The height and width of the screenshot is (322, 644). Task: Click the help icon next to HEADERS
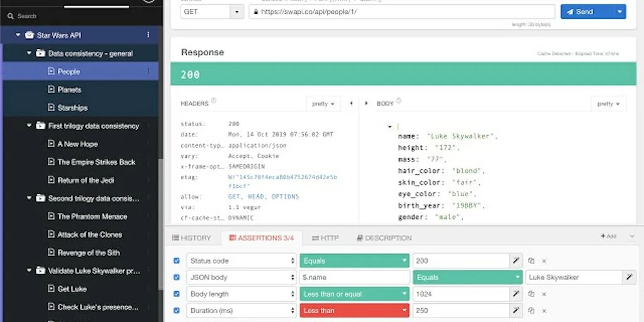pyautogui.click(x=214, y=101)
